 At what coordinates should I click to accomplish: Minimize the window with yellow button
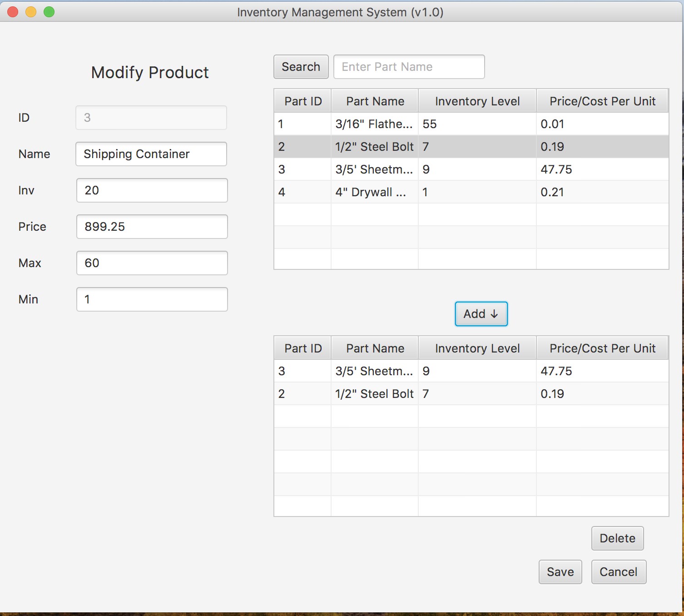tap(31, 12)
